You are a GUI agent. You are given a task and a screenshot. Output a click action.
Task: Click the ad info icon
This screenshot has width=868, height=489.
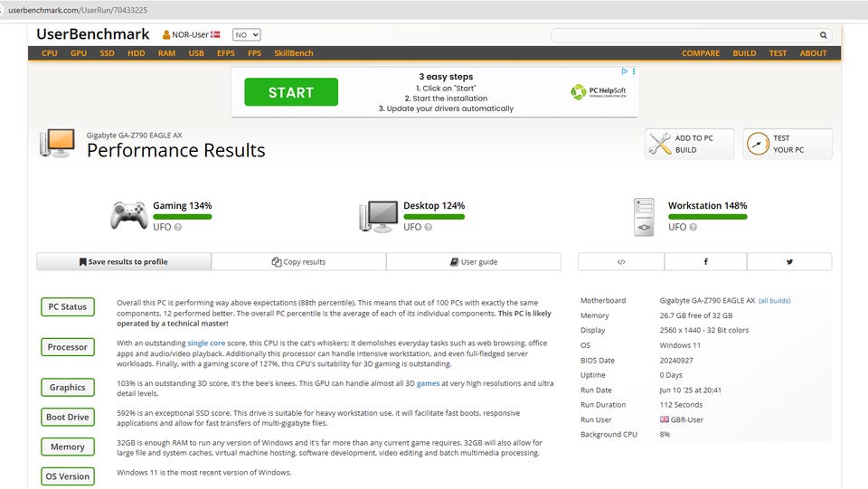pos(625,71)
